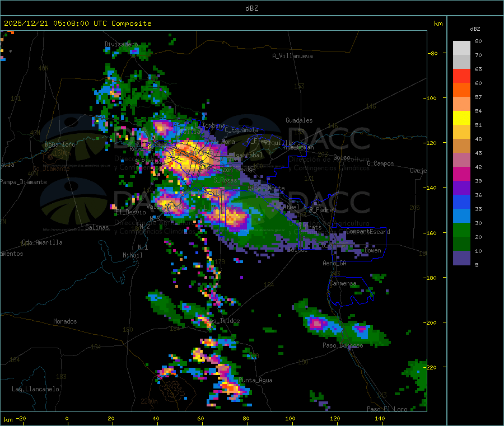Click the R_Padre location label
This screenshot has width=504, height=426.
coord(321,210)
